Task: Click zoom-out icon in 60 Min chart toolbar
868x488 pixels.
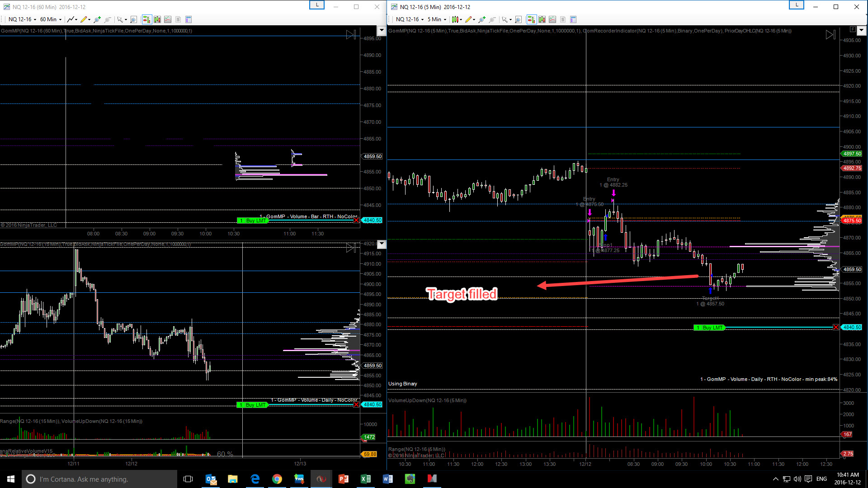Action: click(x=108, y=19)
